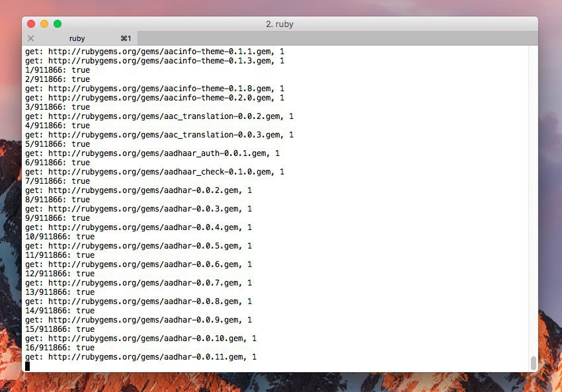The width and height of the screenshot is (562, 392).
Task: Click the '3/911866: true' output line
Action: click(58, 107)
